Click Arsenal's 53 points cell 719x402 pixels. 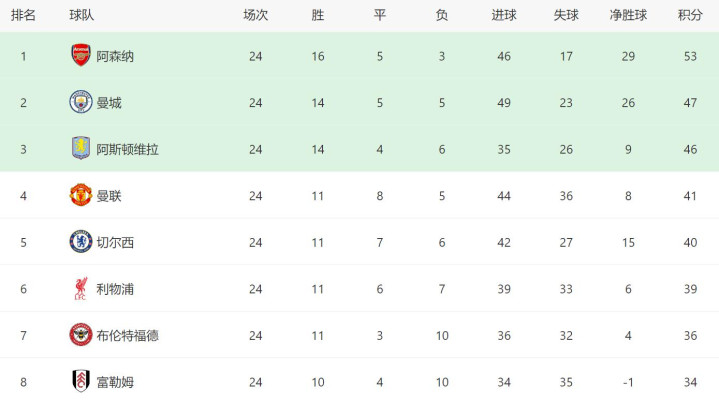(689, 56)
